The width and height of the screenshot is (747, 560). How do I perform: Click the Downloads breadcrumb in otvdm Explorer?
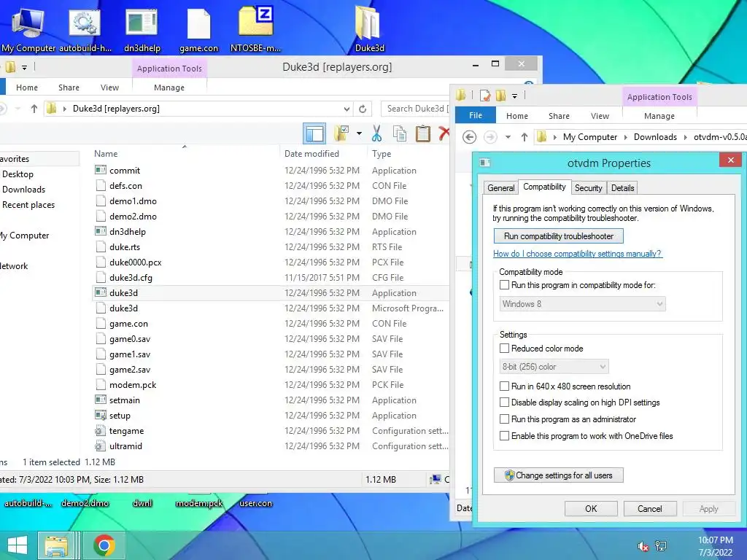click(x=655, y=137)
